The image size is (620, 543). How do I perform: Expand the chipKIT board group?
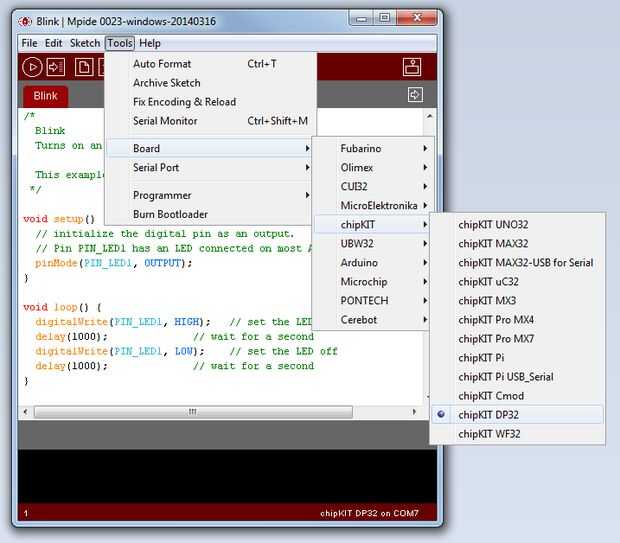coord(373,224)
